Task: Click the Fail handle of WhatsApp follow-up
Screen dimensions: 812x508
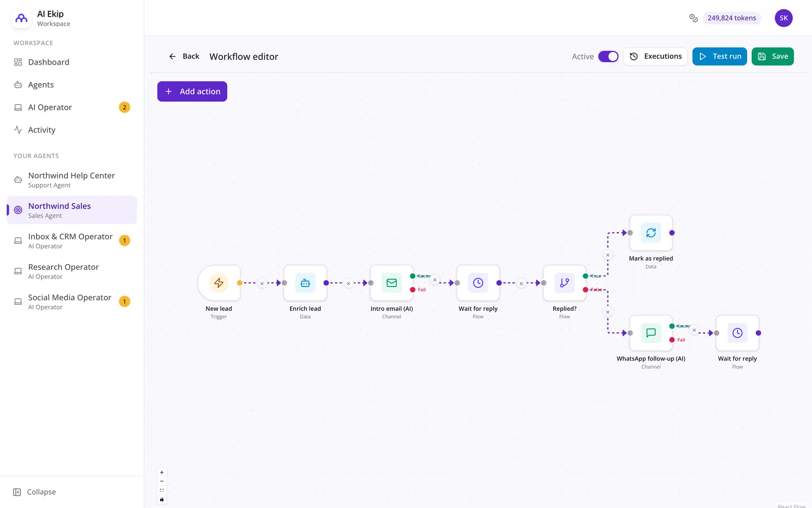Action: pyautogui.click(x=672, y=340)
